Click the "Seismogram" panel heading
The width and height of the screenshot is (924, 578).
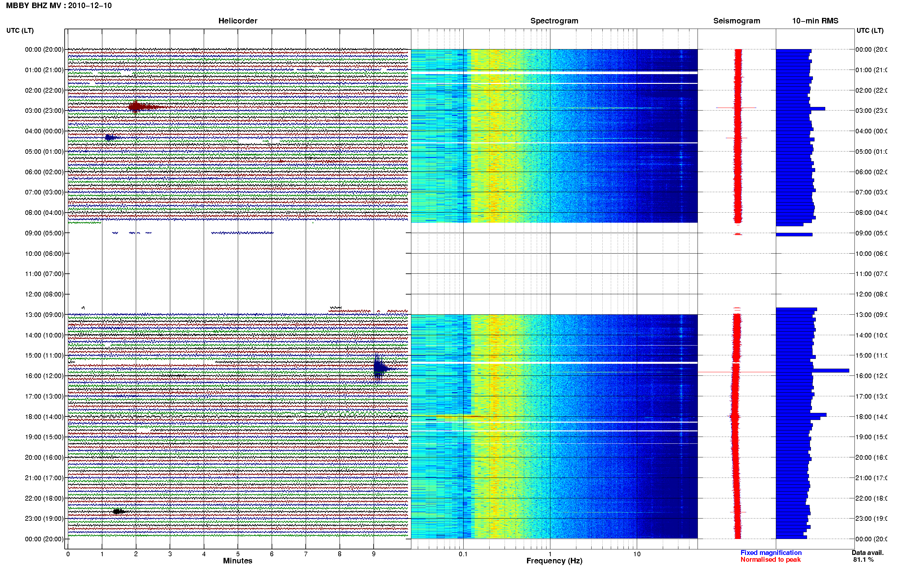point(737,21)
